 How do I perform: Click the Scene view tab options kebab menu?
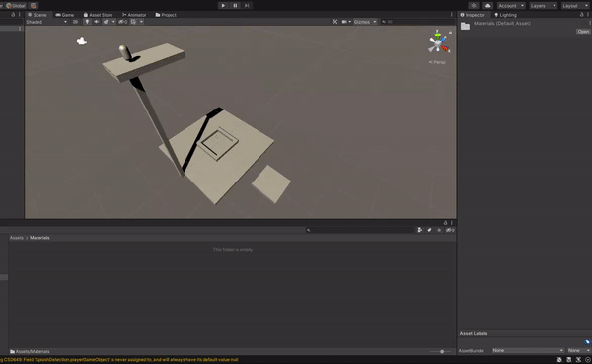pyautogui.click(x=451, y=15)
